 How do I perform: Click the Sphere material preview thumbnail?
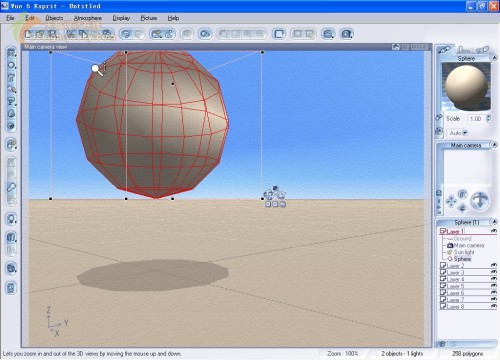pos(466,87)
